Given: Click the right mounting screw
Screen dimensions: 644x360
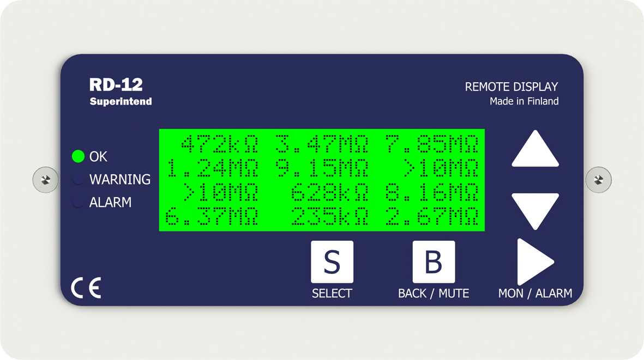Looking at the screenshot, I should [598, 180].
